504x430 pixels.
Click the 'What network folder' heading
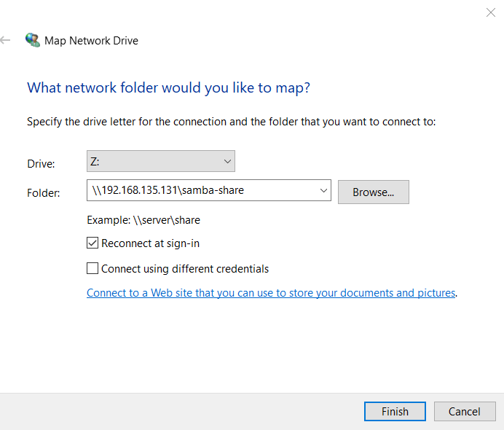click(x=169, y=87)
